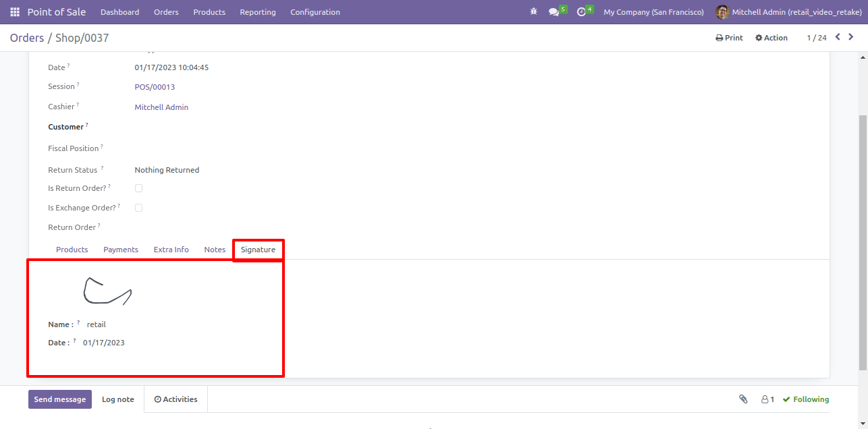Viewport: 868px width, 429px height.
Task: Click the pager counter 1 / 24
Action: point(817,38)
